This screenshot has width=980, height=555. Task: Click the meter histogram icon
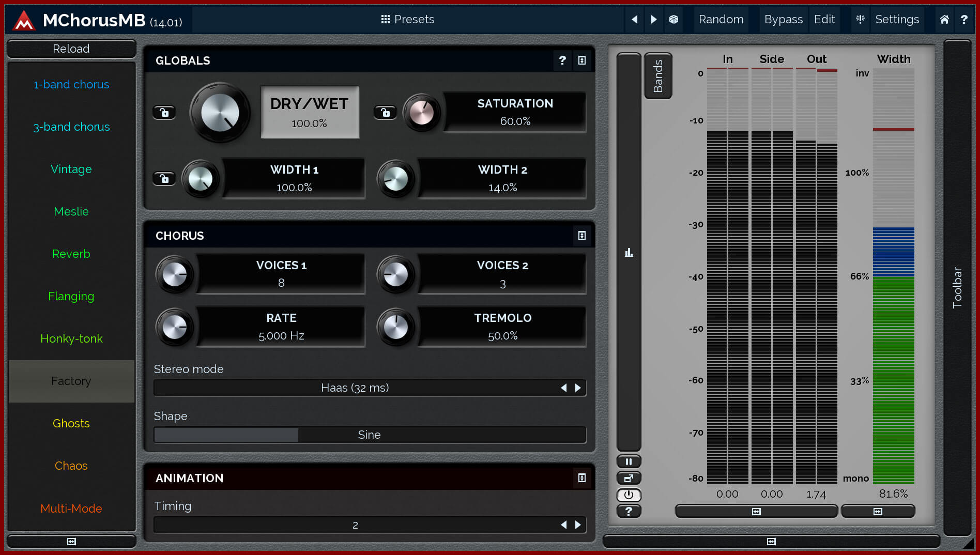629,252
